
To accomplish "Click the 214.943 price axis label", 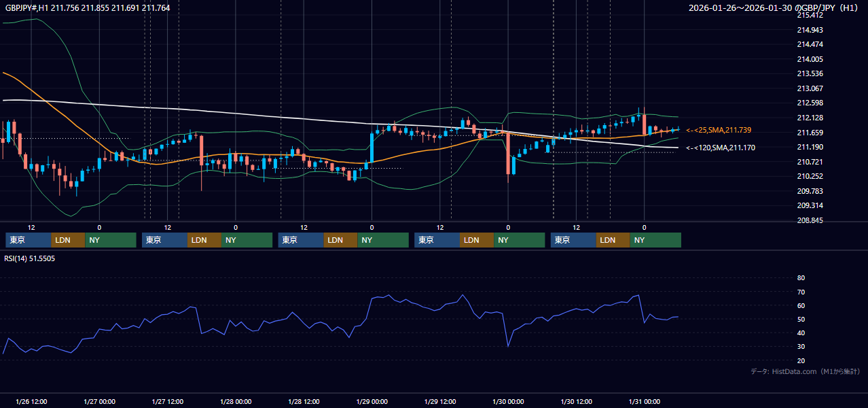I will [810, 30].
